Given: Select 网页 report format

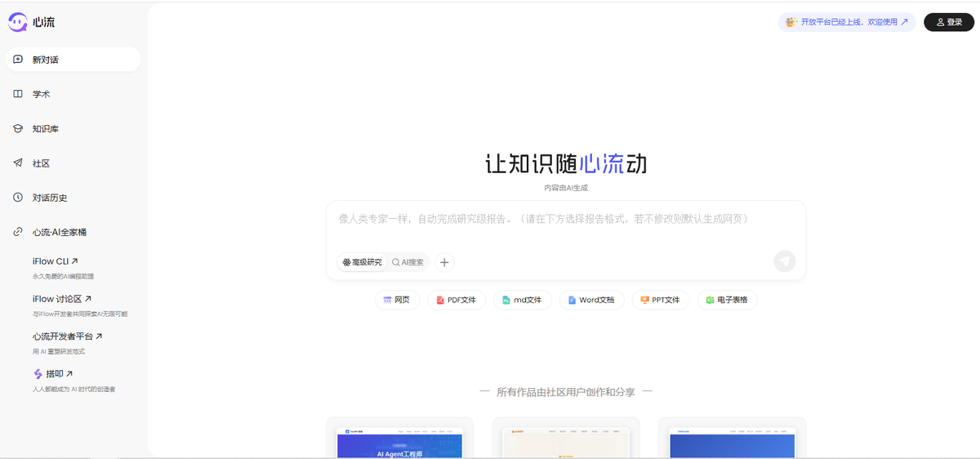Looking at the screenshot, I should point(397,300).
